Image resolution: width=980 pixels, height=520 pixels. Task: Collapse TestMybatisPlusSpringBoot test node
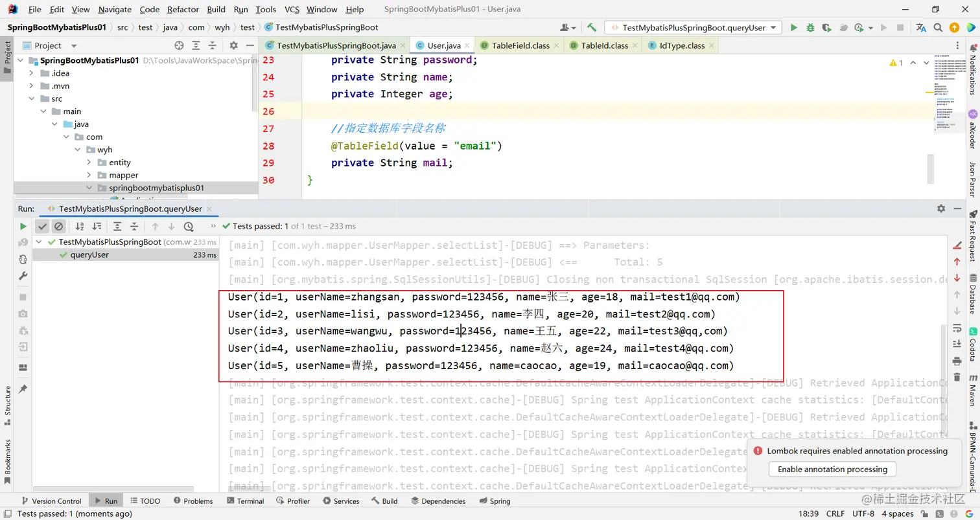(39, 242)
